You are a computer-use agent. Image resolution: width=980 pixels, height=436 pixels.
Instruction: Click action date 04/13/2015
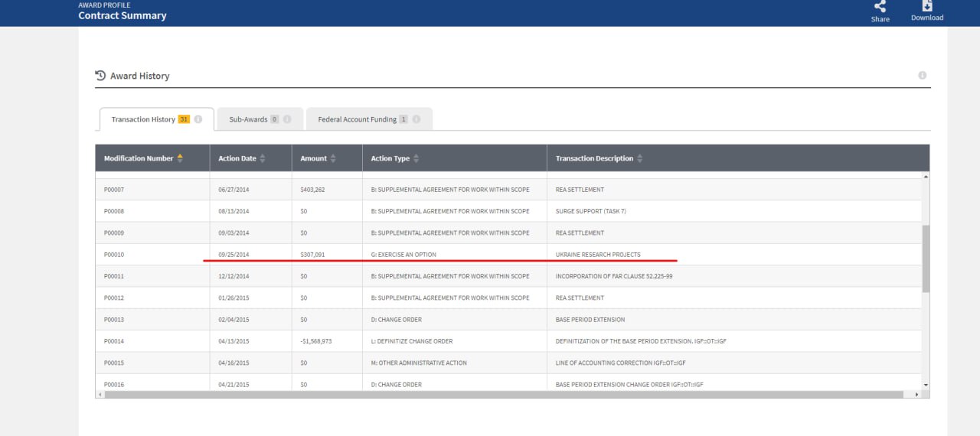(x=234, y=341)
